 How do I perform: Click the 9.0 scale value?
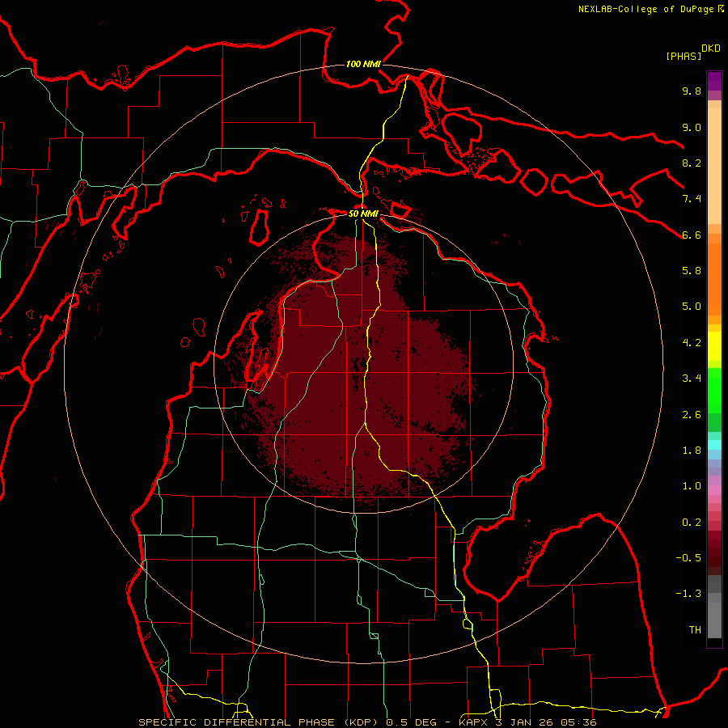692,127
